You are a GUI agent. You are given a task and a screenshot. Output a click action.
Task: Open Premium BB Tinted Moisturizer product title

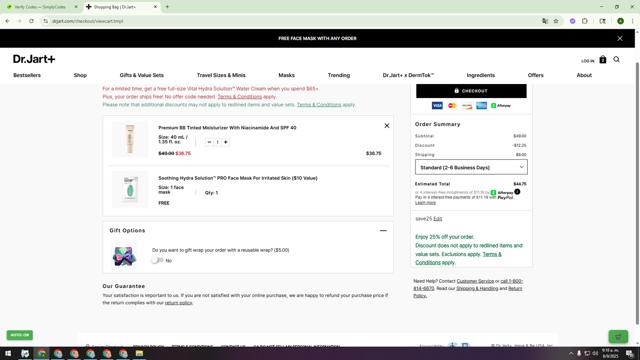pyautogui.click(x=227, y=128)
